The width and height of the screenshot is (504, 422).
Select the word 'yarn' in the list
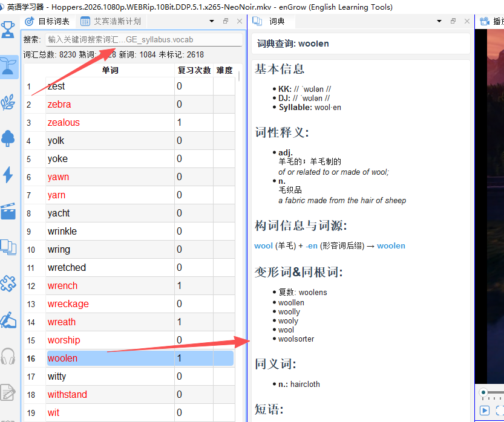click(x=110, y=195)
